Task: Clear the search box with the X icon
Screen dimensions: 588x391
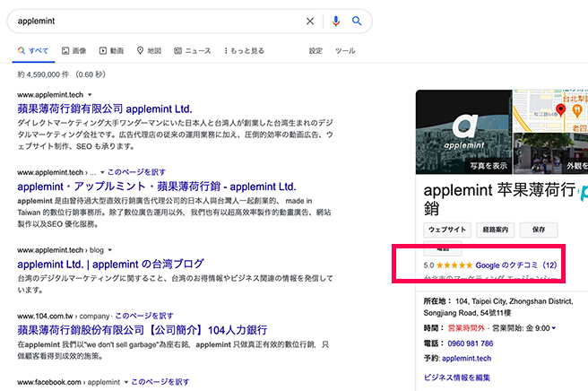Action: 310,21
